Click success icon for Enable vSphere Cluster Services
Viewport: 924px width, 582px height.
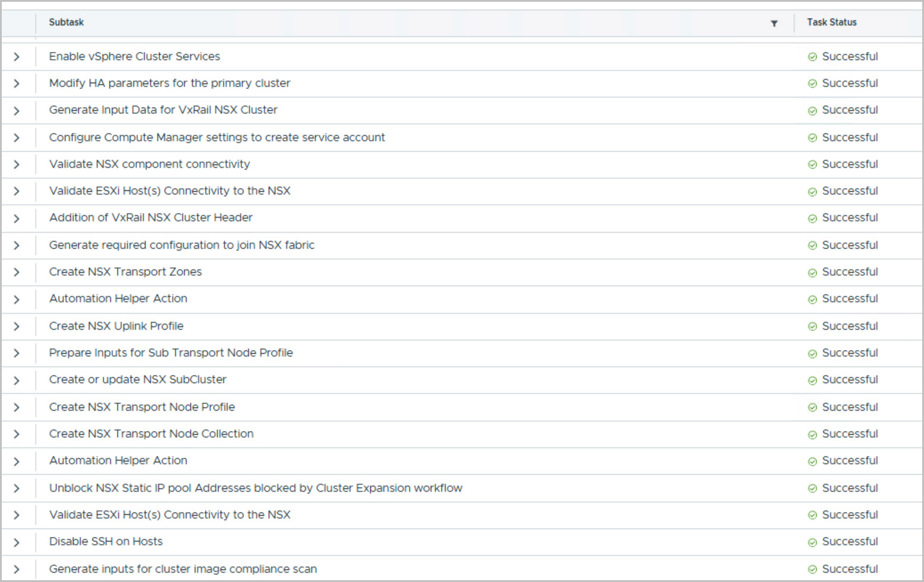(x=812, y=57)
